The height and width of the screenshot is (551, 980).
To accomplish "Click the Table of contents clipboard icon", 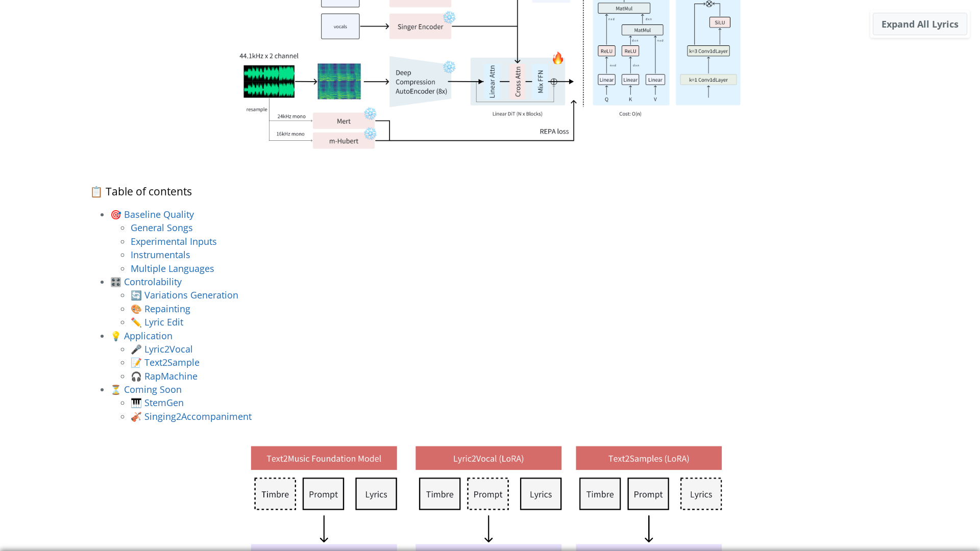I will point(96,192).
